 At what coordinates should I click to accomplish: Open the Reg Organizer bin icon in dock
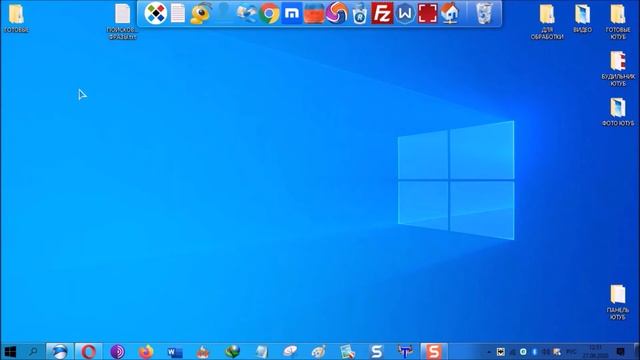(360, 13)
